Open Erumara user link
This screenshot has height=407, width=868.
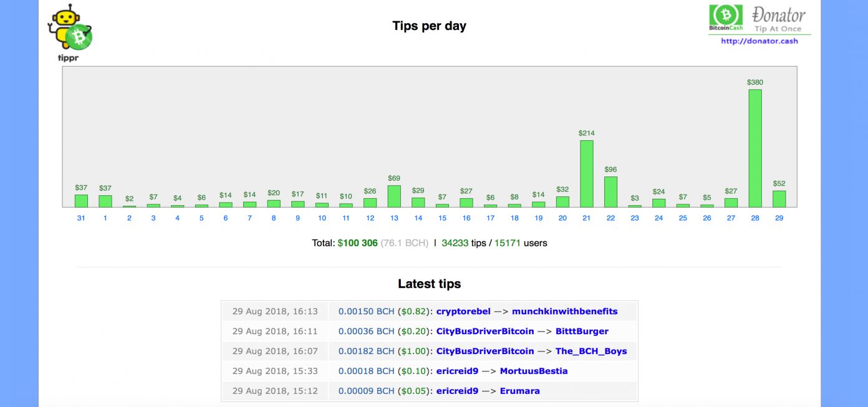519,391
